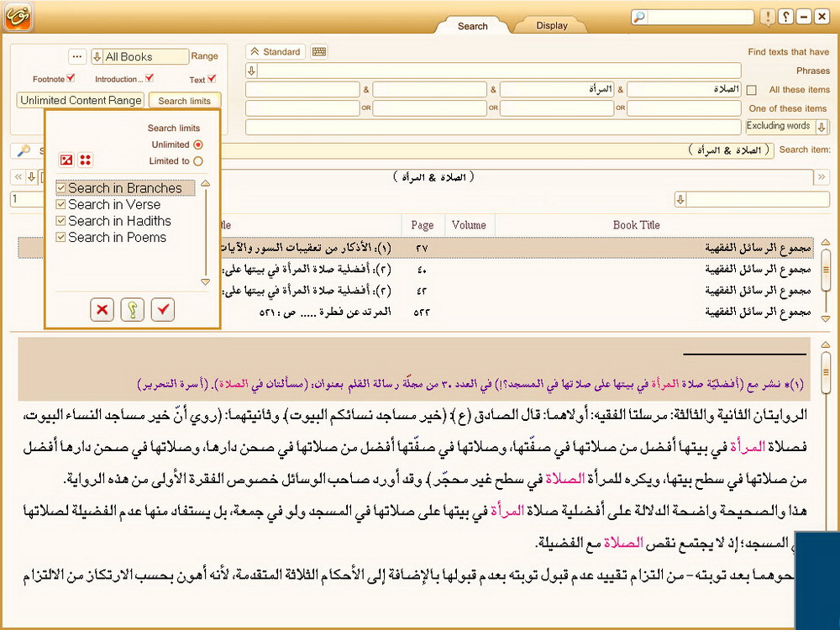Cancel the Search limits popup with red X
Image resolution: width=840 pixels, height=630 pixels.
pyautogui.click(x=102, y=309)
